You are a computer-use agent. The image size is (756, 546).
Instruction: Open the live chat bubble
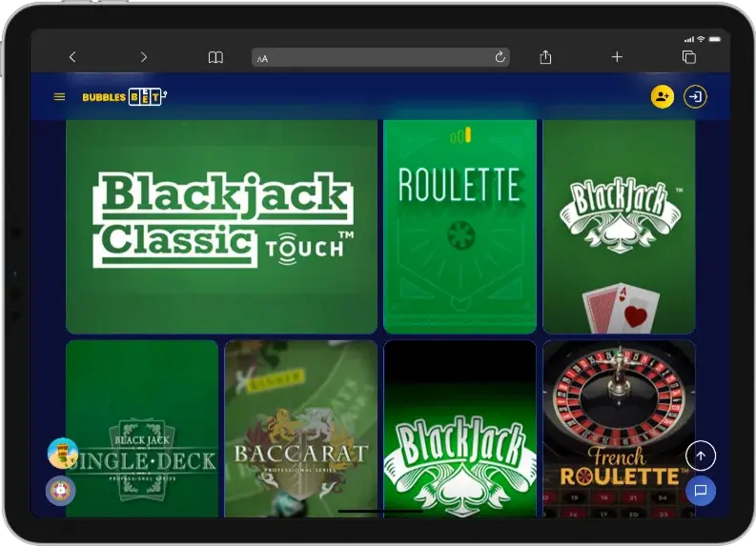pyautogui.click(x=701, y=491)
